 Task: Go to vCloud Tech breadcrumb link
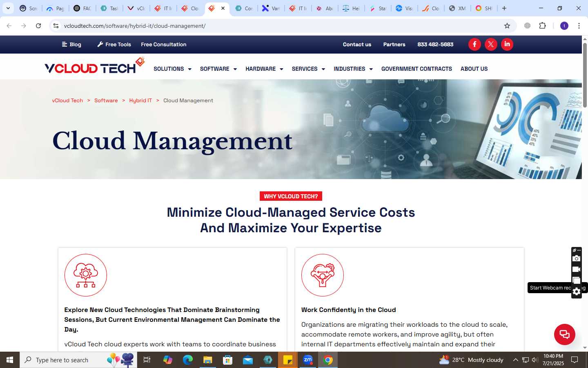pos(67,100)
